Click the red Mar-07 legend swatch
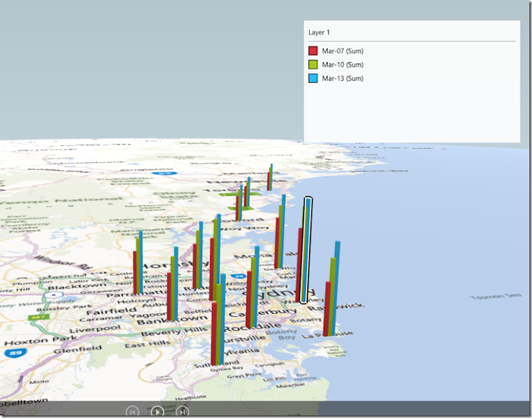 click(x=313, y=51)
